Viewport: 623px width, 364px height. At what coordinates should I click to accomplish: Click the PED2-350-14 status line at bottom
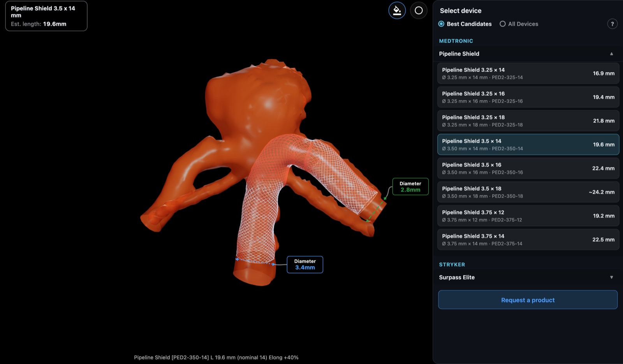[x=216, y=357]
